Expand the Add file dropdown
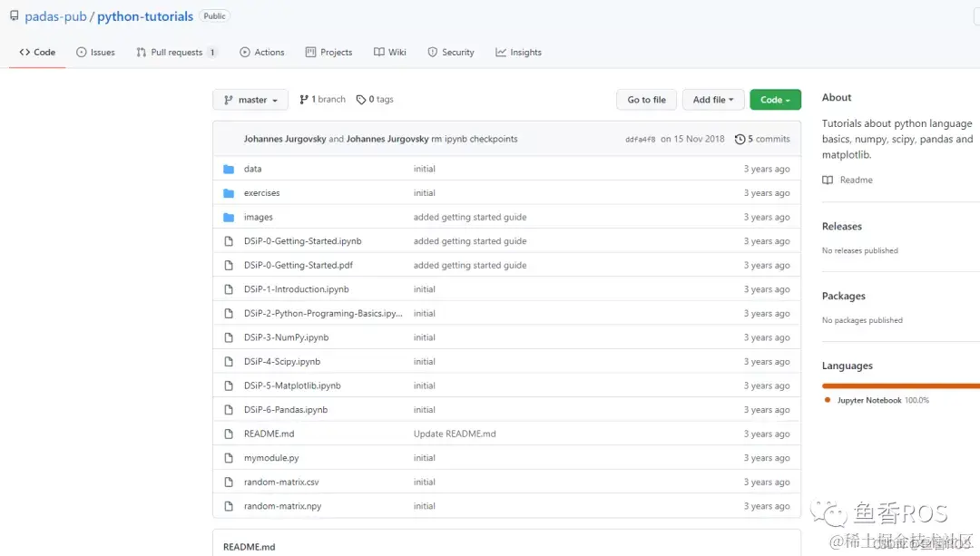The height and width of the screenshot is (556, 980). tap(713, 100)
